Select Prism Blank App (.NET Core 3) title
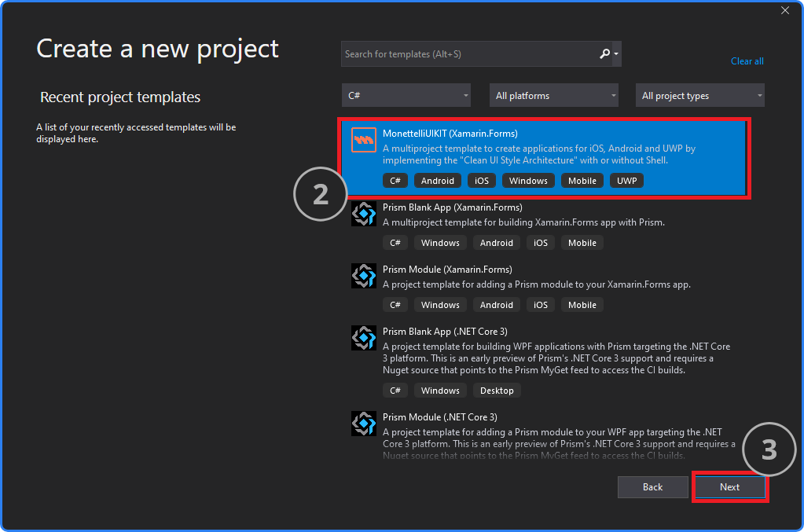Viewport: 804px width, 532px height. point(445,331)
